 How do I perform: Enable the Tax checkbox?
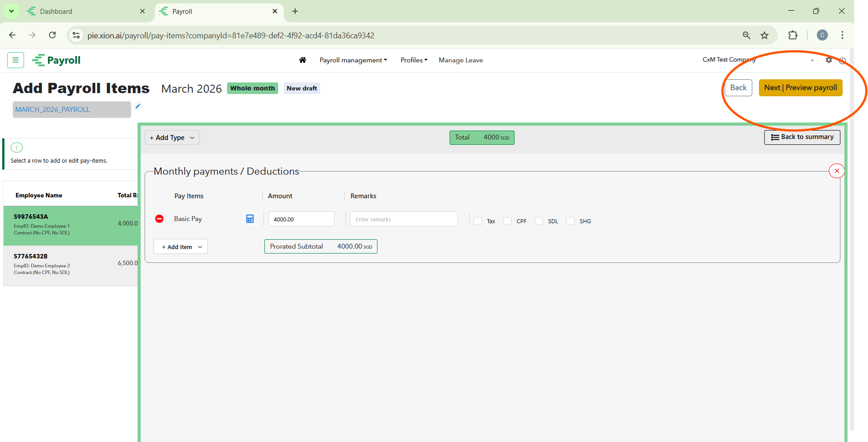point(478,221)
